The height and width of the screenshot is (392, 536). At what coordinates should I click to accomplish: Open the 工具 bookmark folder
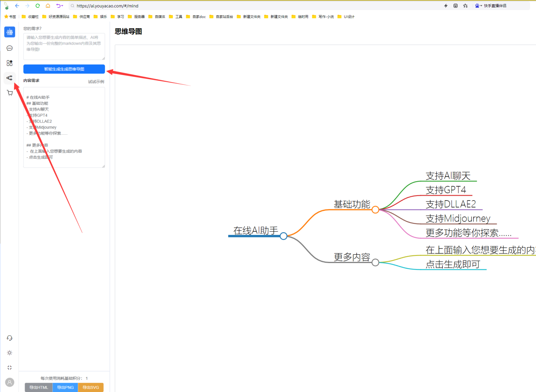coord(176,16)
